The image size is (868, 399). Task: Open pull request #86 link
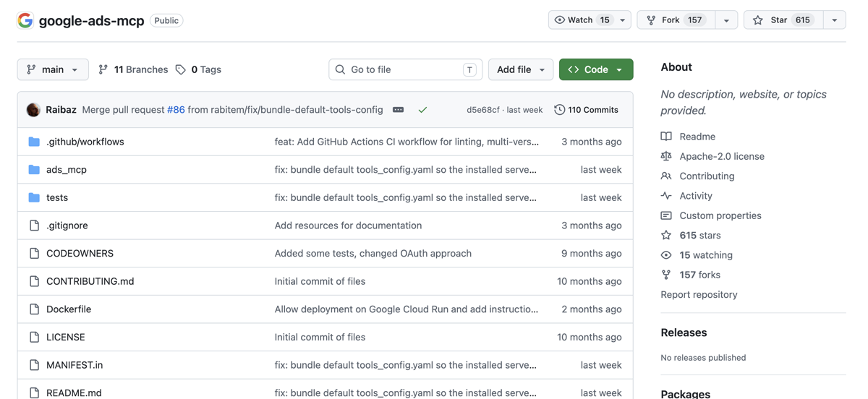pos(176,110)
